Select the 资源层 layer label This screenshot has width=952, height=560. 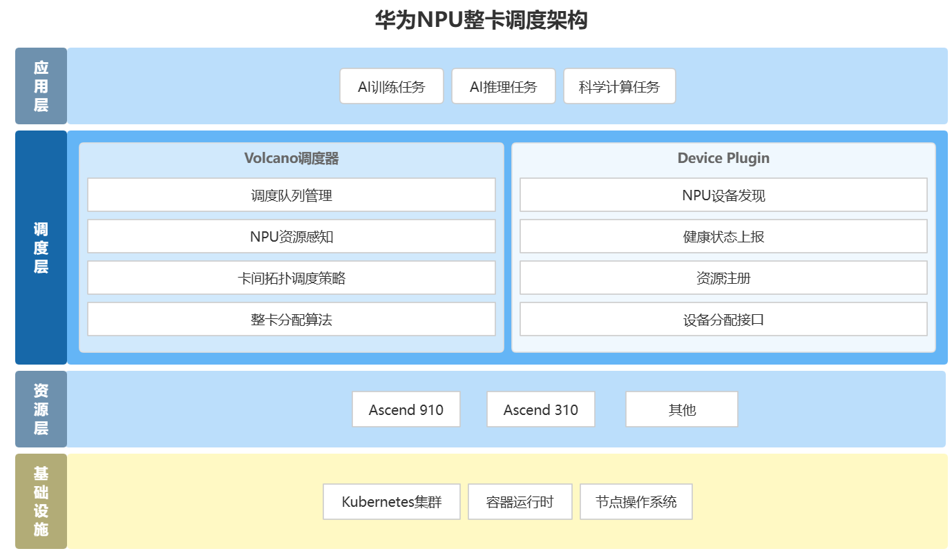click(41, 409)
